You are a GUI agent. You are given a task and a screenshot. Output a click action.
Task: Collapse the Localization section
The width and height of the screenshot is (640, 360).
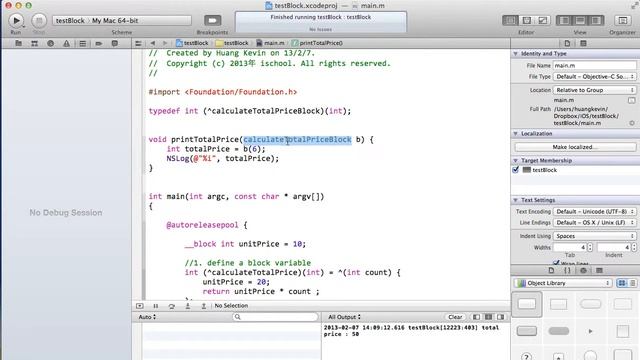[x=516, y=133]
